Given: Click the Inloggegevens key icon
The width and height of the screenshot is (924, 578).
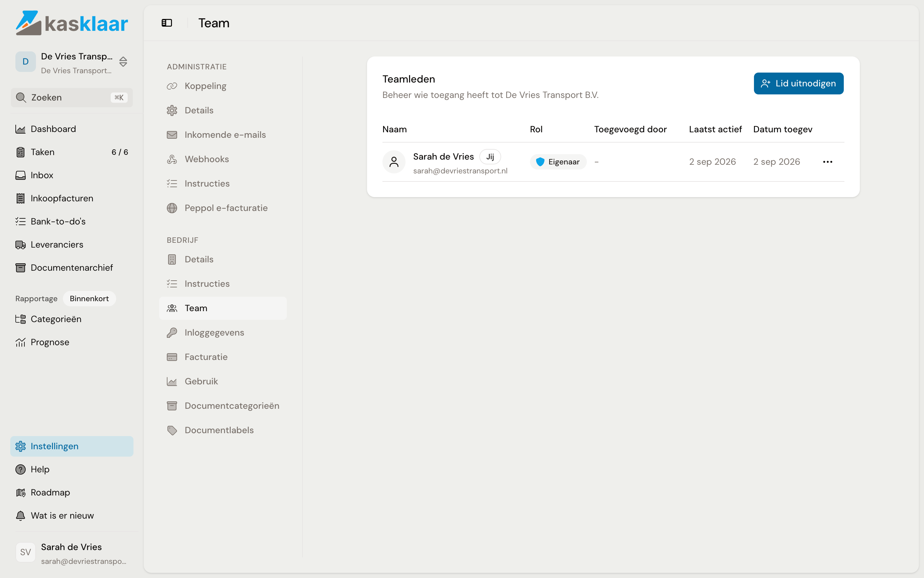Looking at the screenshot, I should click(172, 333).
